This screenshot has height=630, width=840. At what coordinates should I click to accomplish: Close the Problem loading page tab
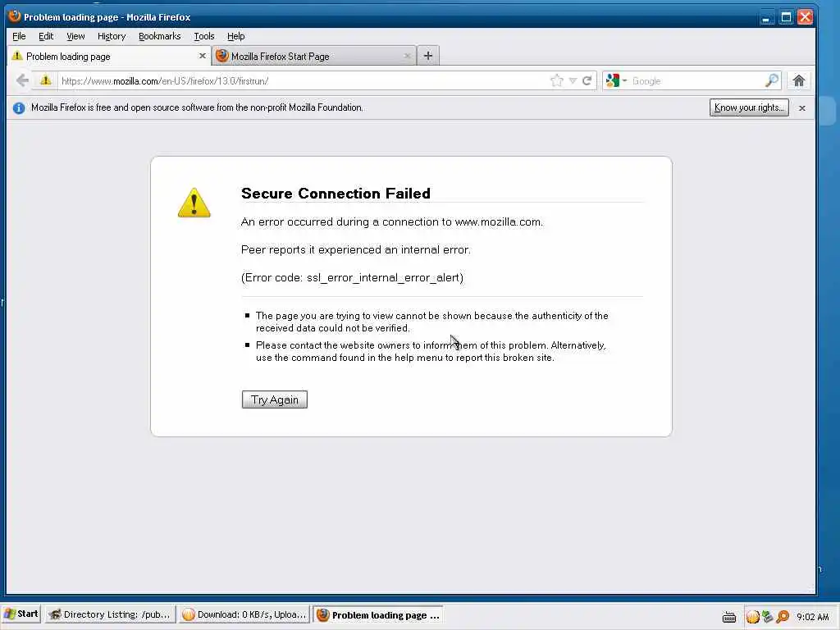pos(202,56)
